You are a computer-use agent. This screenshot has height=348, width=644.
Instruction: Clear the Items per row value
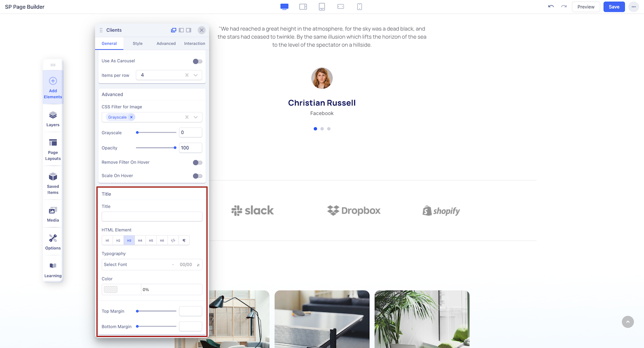click(x=187, y=75)
